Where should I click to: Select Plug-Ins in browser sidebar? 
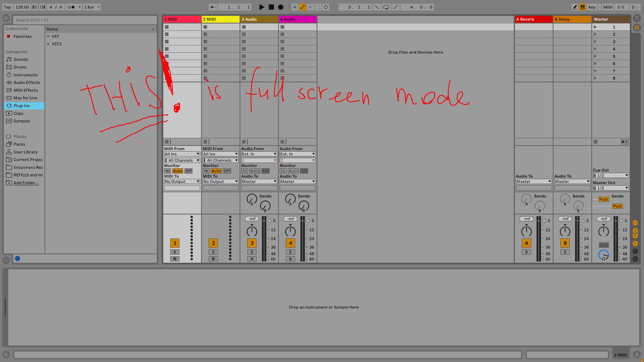(x=22, y=106)
